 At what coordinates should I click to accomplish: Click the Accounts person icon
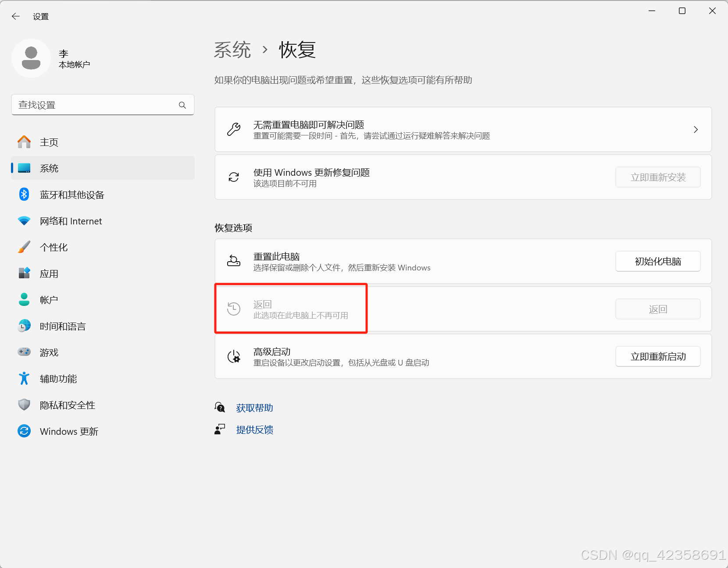coord(24,299)
